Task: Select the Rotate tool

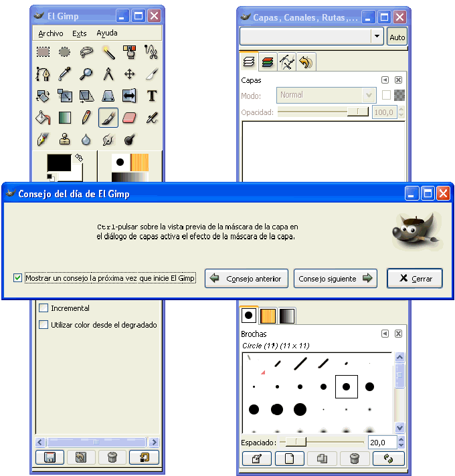Action: pyautogui.click(x=43, y=96)
